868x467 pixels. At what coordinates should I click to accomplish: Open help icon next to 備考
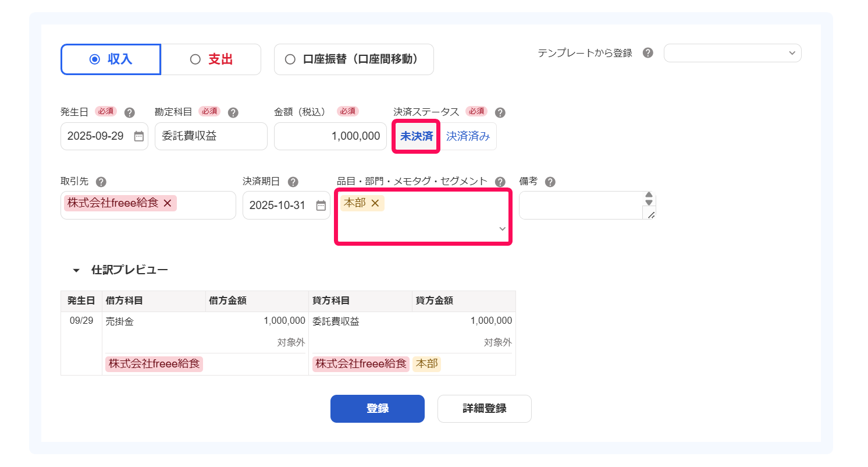(550, 182)
